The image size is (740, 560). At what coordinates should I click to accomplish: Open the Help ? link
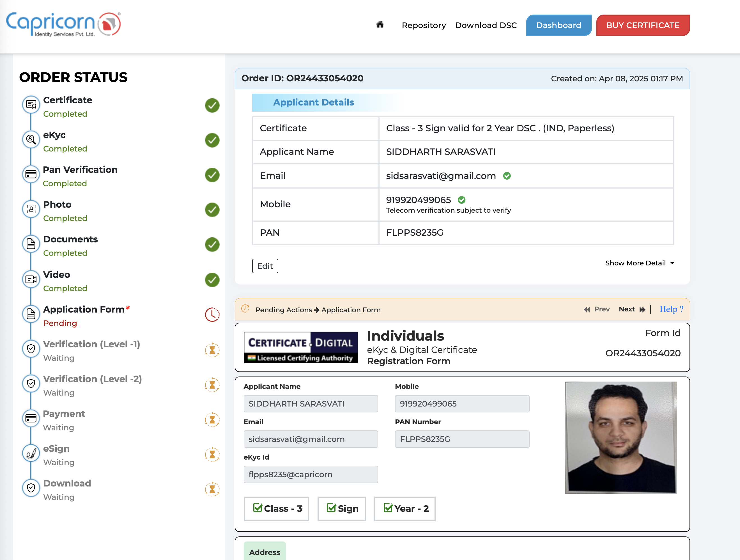671,309
